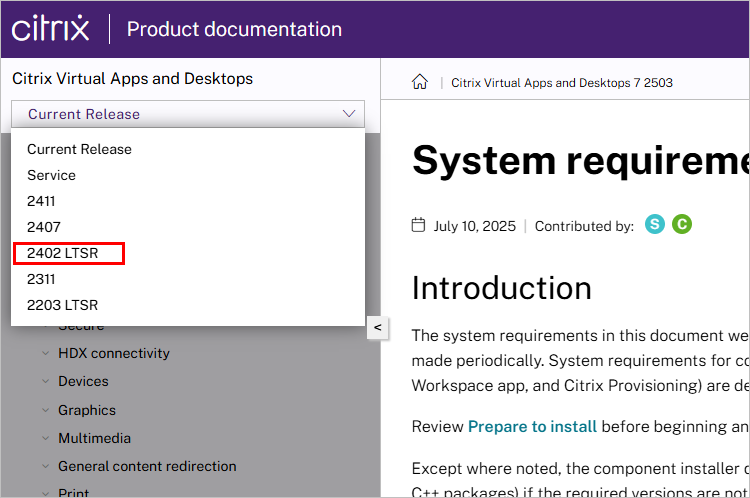Open General content redirection navigation item
Image resolution: width=750 pixels, height=498 pixels.
pyautogui.click(x=147, y=466)
